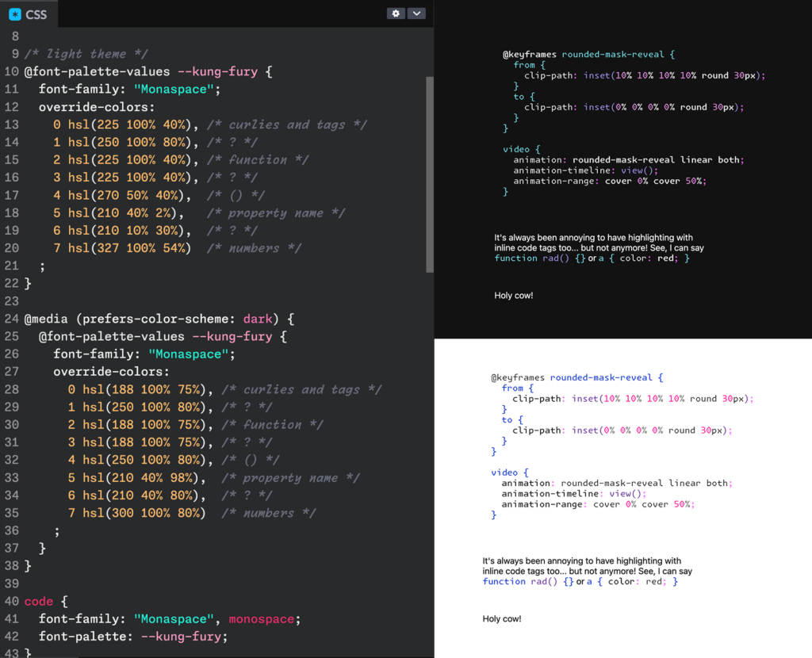Click 'Holy cow!' in the light preview
812x658 pixels.
[502, 618]
